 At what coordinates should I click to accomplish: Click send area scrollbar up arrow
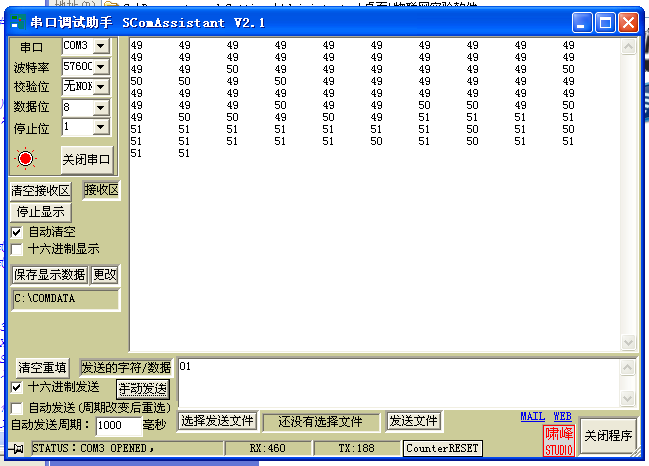point(627,368)
